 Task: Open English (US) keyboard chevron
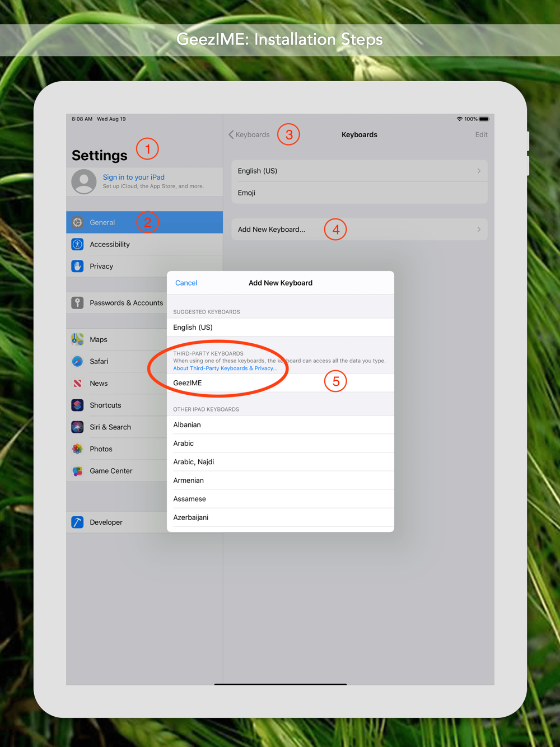(x=479, y=171)
